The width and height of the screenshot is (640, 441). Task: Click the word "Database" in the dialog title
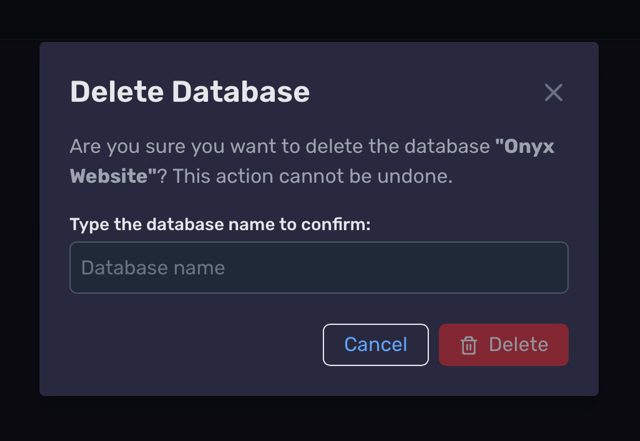click(241, 92)
